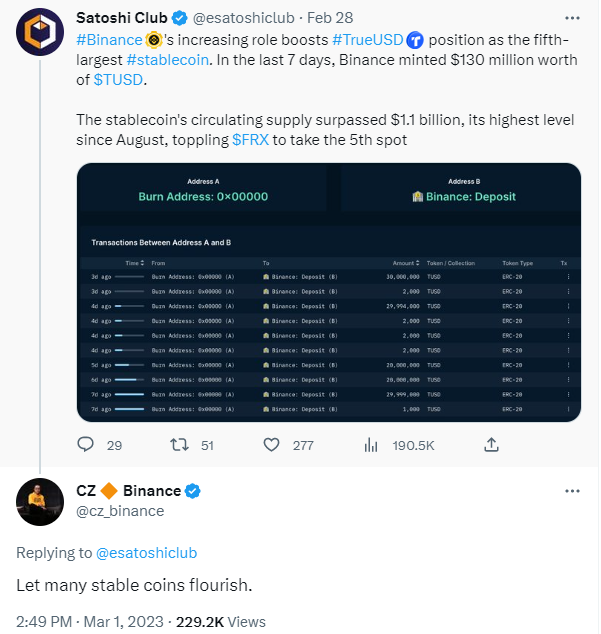Click the reply icon with 29 comments
Viewport: 601px width, 634px height.
[85, 445]
